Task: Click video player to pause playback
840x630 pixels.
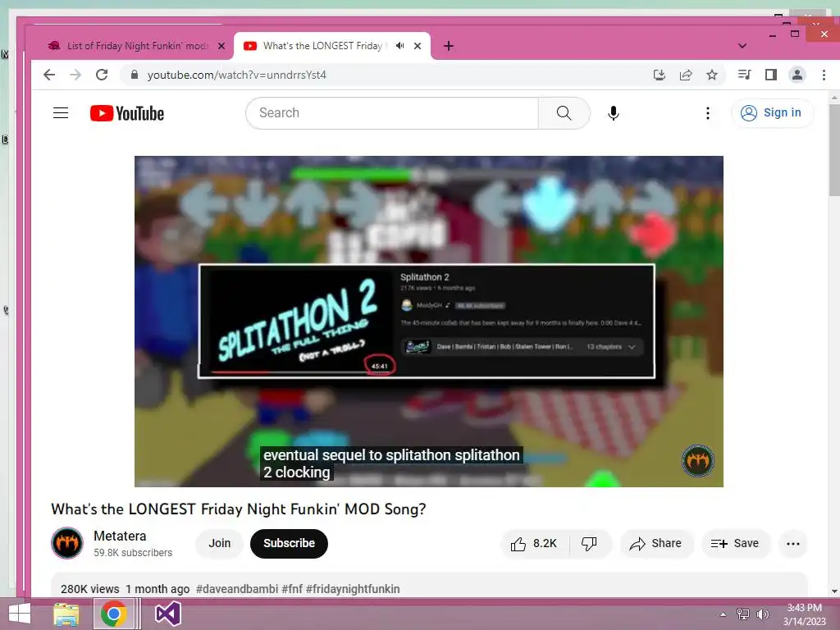Action: pos(428,322)
